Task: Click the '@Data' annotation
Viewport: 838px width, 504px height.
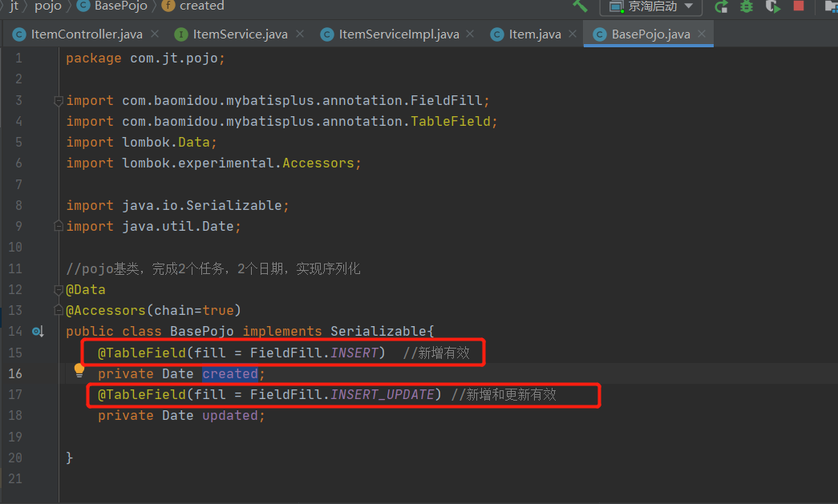Action: coord(86,290)
